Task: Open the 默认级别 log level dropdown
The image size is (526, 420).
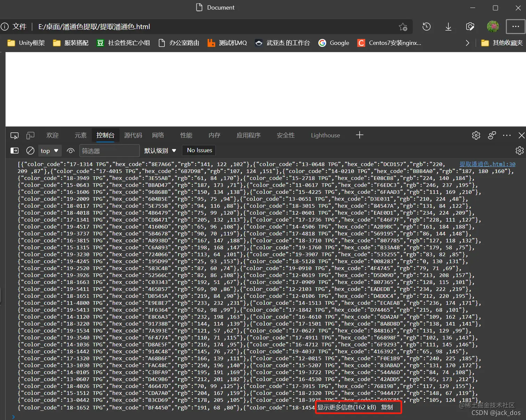Action: click(x=160, y=151)
